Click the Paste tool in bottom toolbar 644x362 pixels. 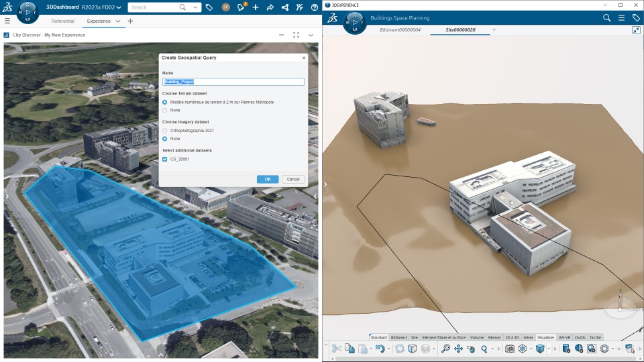(363, 349)
